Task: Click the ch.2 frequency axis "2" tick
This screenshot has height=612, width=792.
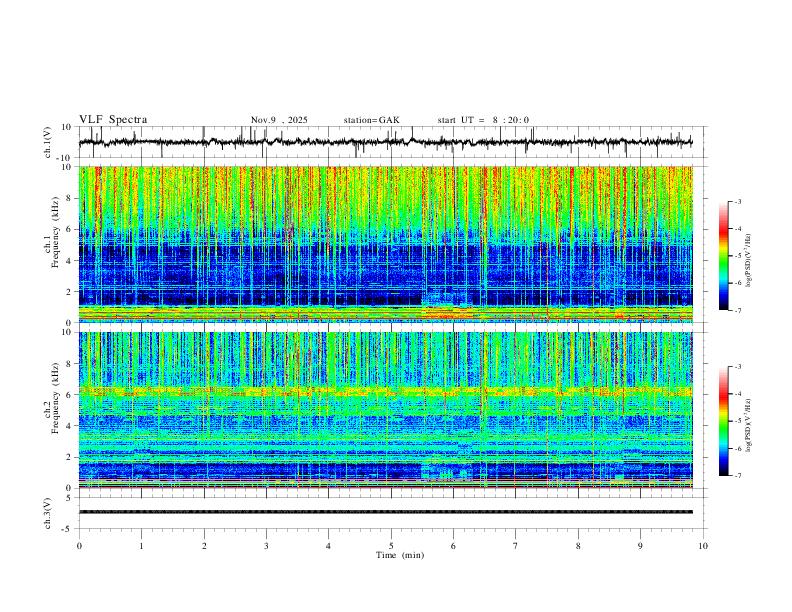Action: 70,457
